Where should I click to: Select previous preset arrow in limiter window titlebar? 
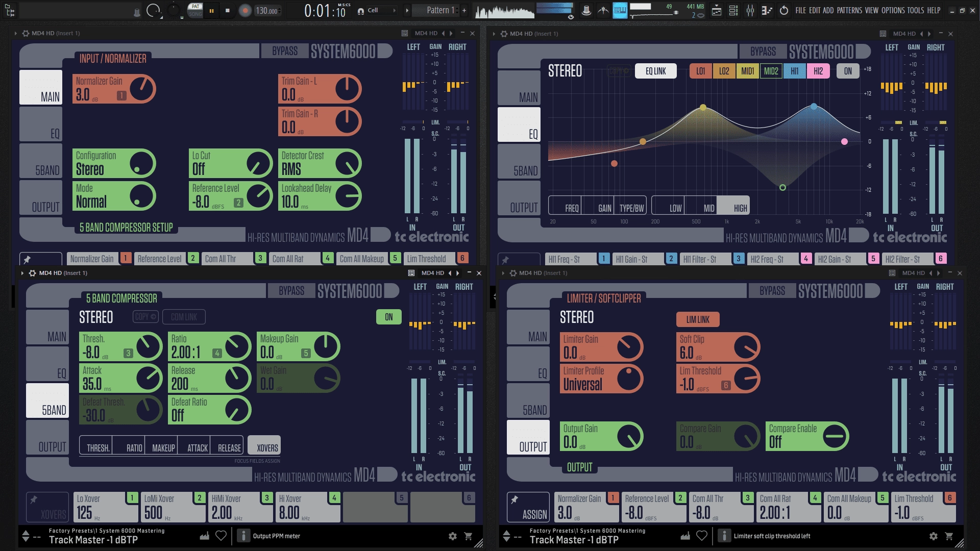tap(930, 273)
